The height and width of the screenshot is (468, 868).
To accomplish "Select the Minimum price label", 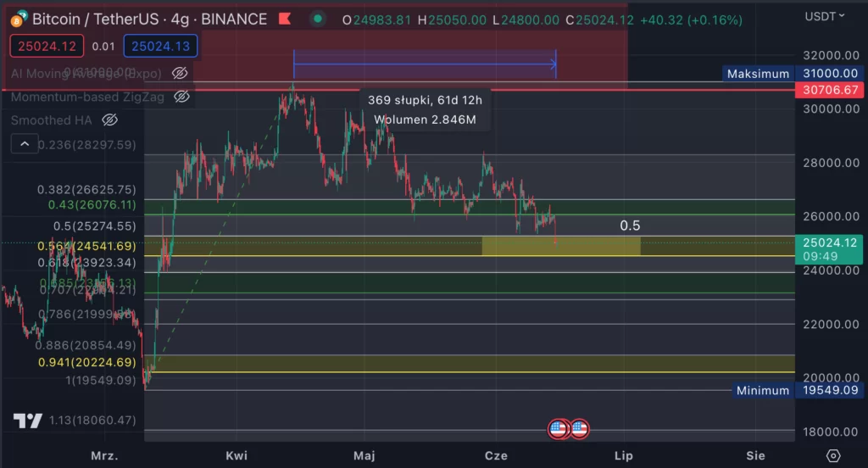I will click(763, 391).
